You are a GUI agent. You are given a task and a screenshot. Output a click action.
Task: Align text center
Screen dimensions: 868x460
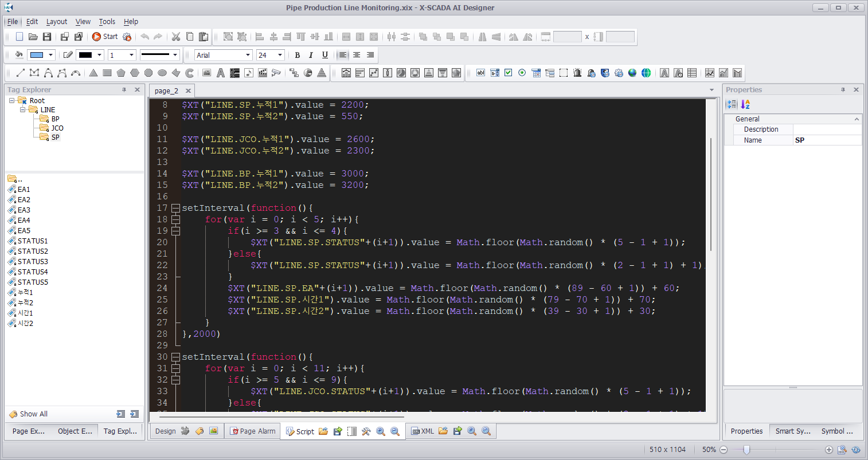(x=357, y=55)
